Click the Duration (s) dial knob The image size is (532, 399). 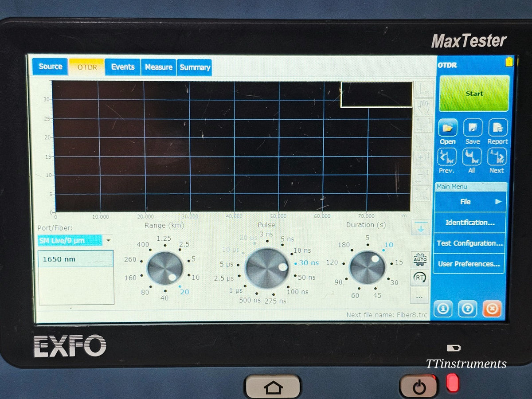(x=368, y=267)
